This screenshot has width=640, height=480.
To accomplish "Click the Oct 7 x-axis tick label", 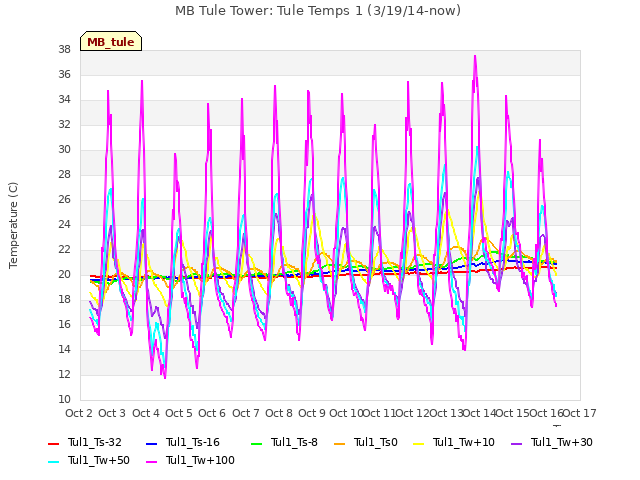I will [x=246, y=413].
